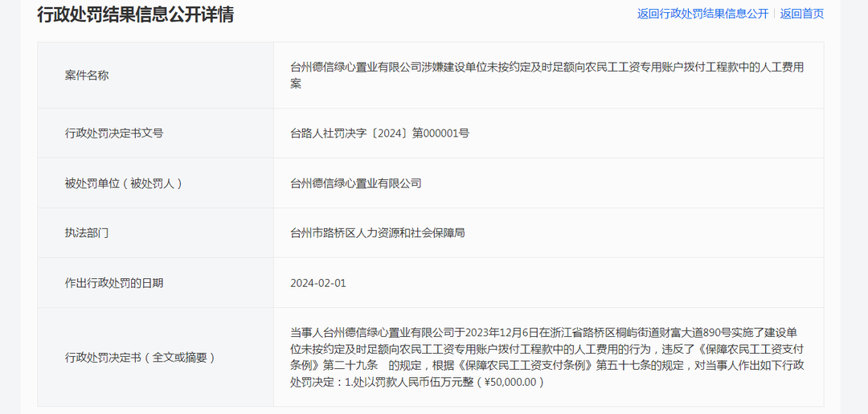Select the case name text starting 台州德信绿心置业有限公司涉嫌
The height and width of the screenshot is (414, 868).
coord(547,76)
